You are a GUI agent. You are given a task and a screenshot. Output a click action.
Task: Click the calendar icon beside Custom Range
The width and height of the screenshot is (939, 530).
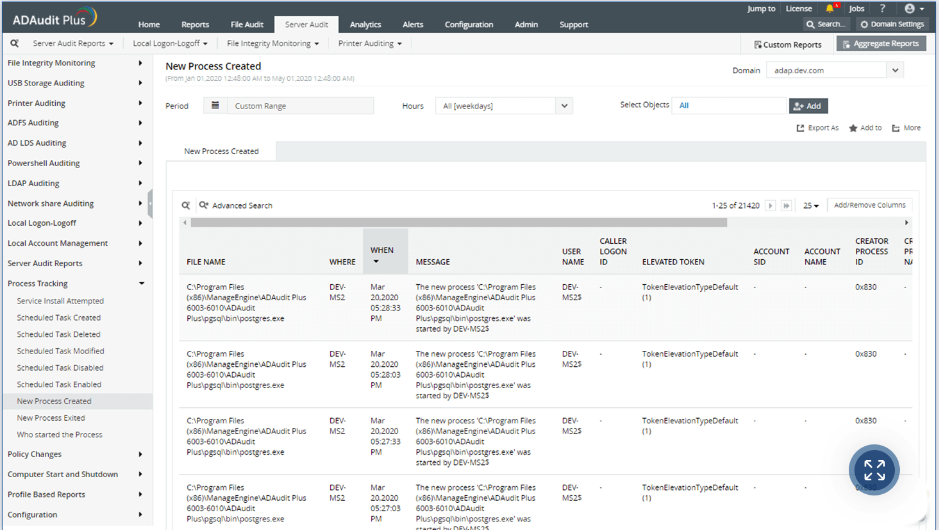pos(215,105)
